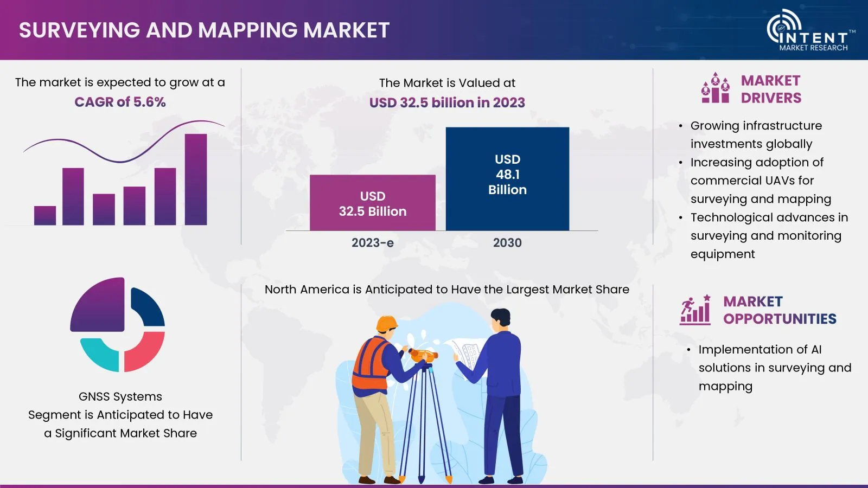Select the navy USD 48.1 Billion bar
The width and height of the screenshot is (868, 488).
tap(507, 179)
